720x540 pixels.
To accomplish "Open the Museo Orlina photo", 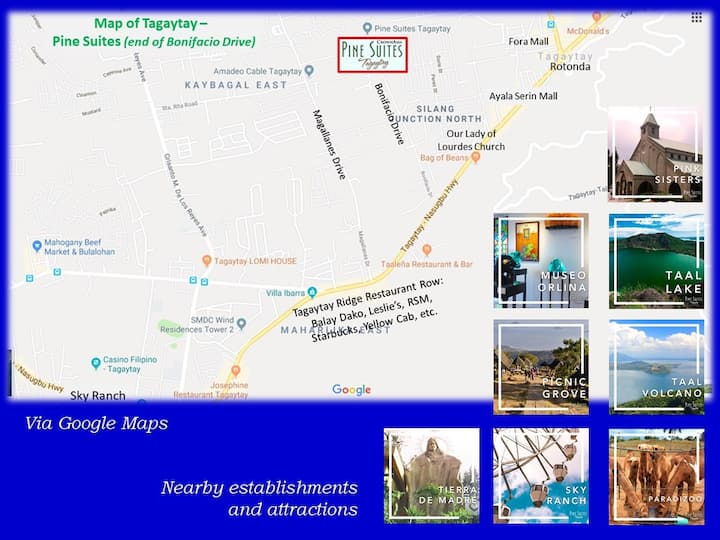I will point(540,260).
